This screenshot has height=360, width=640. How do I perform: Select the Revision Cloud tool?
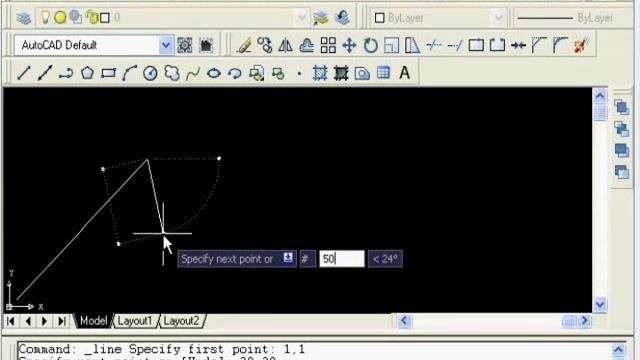pos(172,73)
